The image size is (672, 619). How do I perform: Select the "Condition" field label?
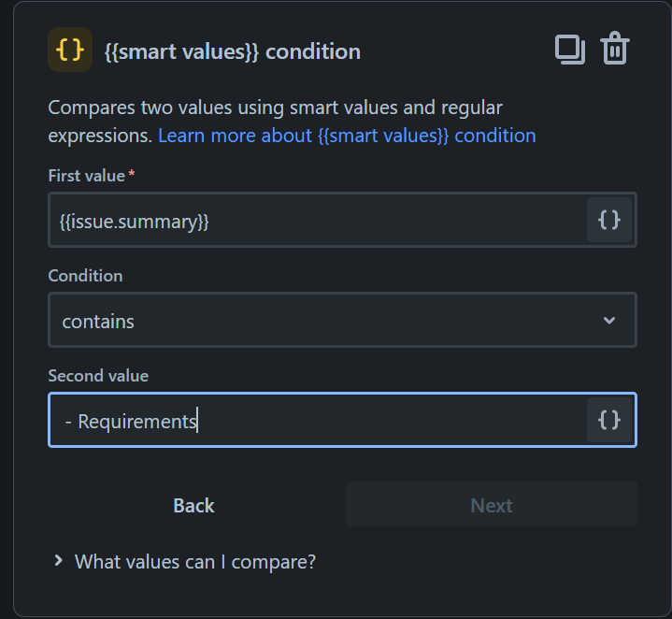coord(85,276)
